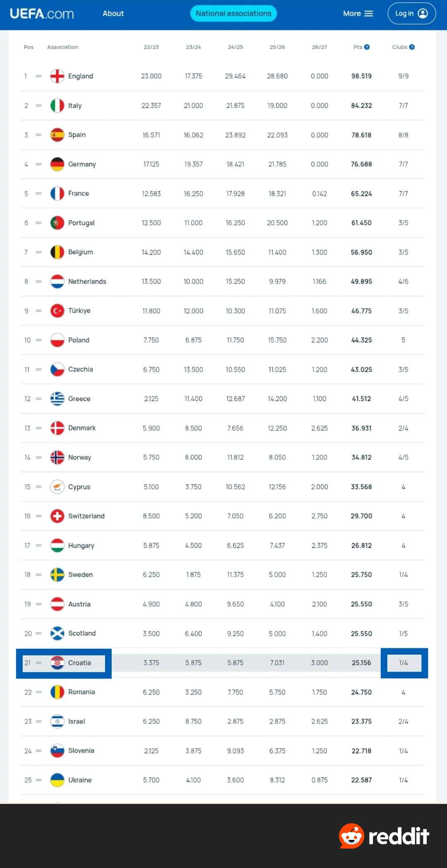Click the Switzerland flag icon
The width and height of the screenshot is (447, 868).
(57, 516)
